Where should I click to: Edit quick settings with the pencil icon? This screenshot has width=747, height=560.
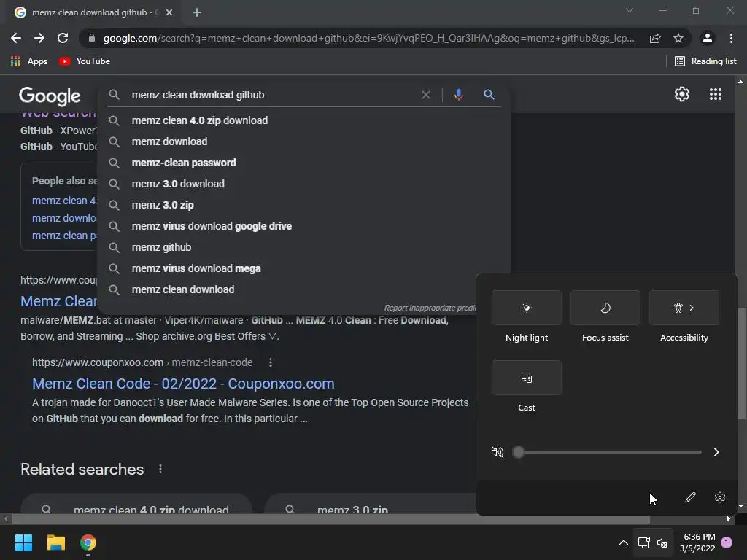coord(690,497)
